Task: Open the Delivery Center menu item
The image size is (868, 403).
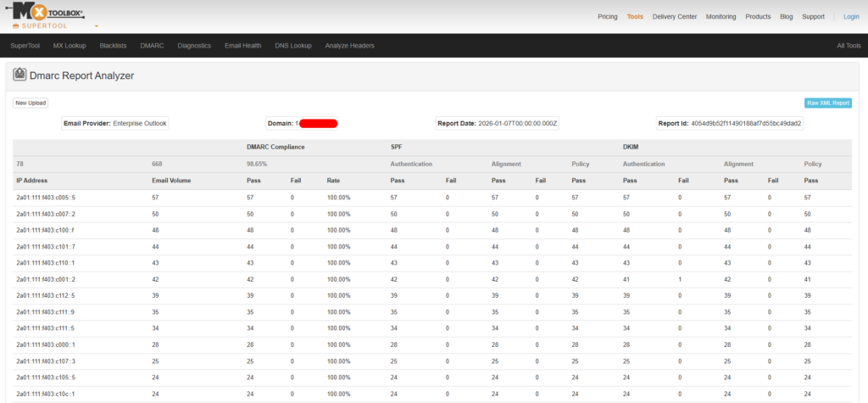Action: (675, 16)
